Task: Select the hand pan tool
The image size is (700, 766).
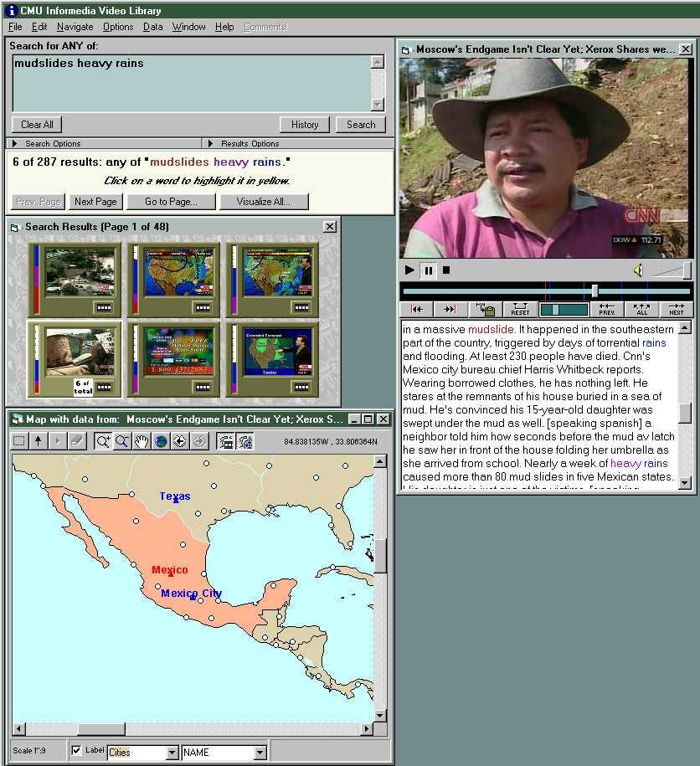Action: click(x=142, y=441)
